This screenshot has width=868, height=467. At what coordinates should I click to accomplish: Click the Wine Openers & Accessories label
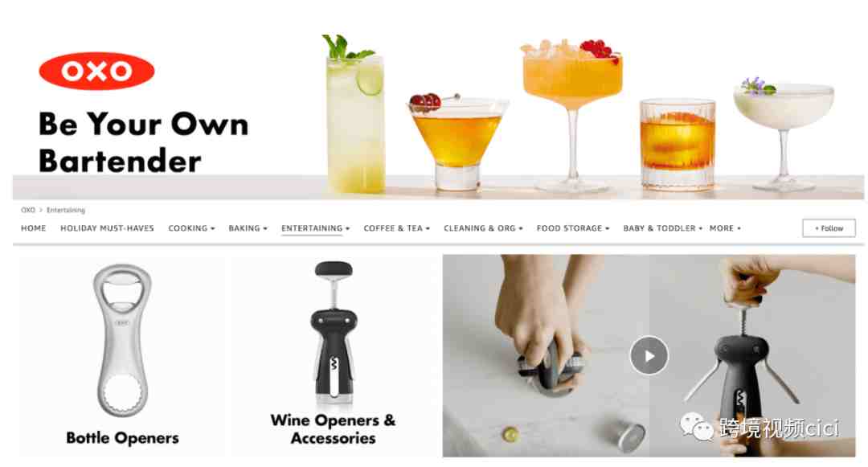(x=334, y=429)
